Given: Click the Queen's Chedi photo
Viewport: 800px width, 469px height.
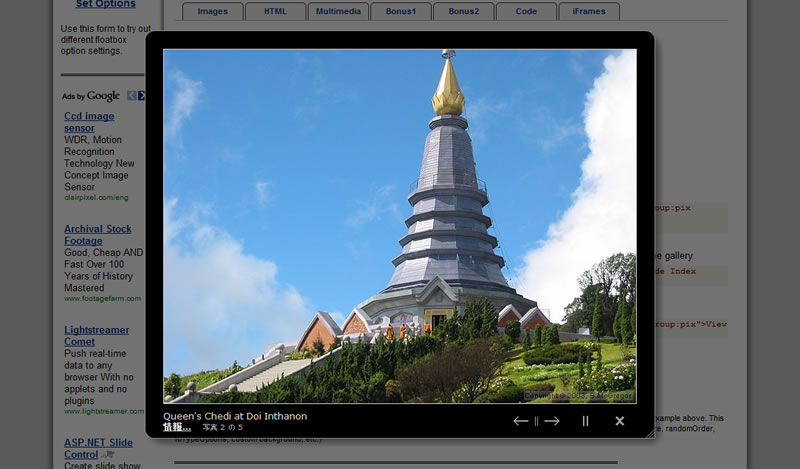Looking at the screenshot, I should 399,226.
